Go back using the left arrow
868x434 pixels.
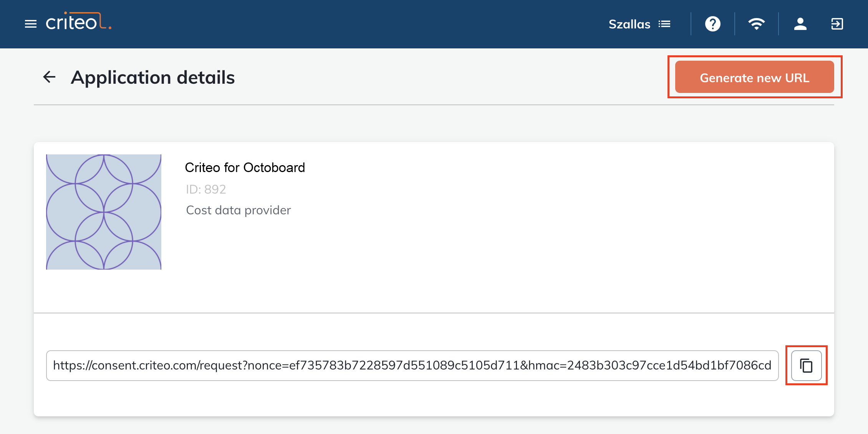(x=49, y=77)
